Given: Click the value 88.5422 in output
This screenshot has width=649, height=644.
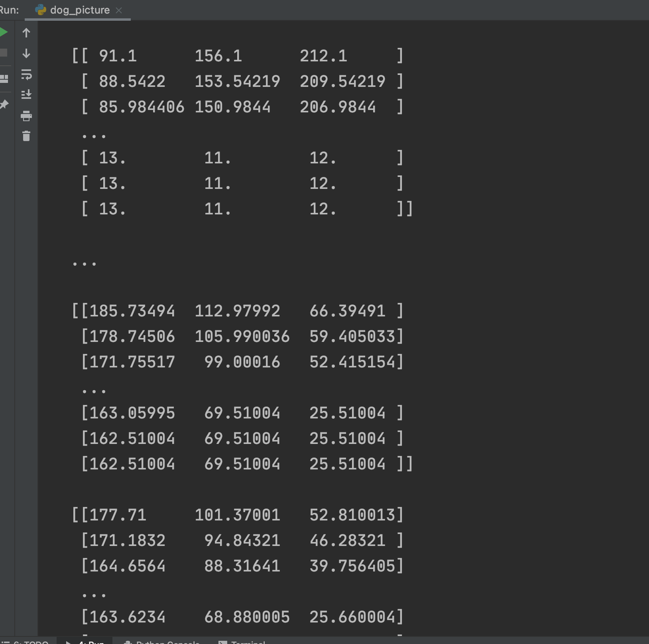Looking at the screenshot, I should coord(132,81).
